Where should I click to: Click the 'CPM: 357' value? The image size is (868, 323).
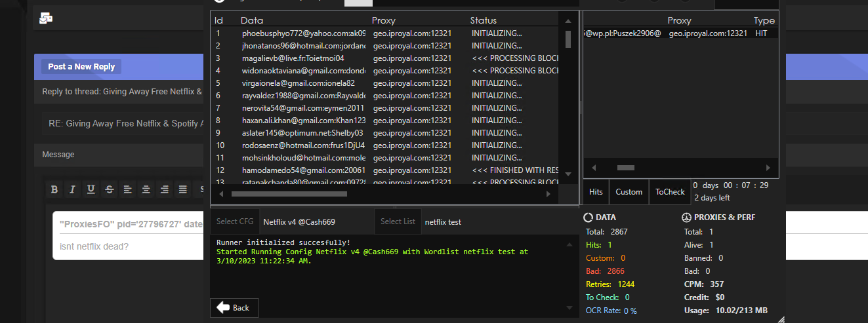tap(704, 284)
